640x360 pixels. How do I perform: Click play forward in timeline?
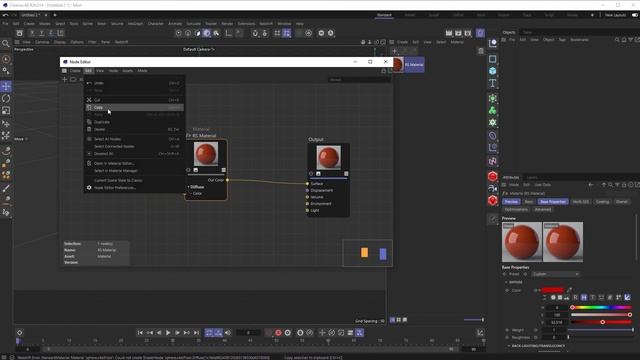click(168, 333)
